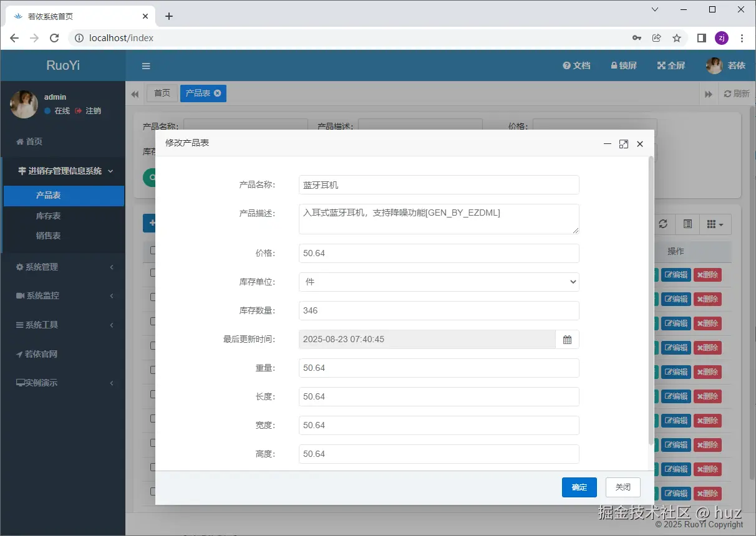The height and width of the screenshot is (536, 756).
Task: Maximize the 修改产品表 dialog
Action: 623,144
